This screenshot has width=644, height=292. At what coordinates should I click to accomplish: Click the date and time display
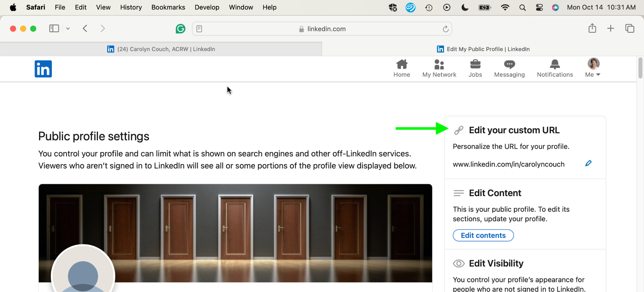tap(601, 7)
